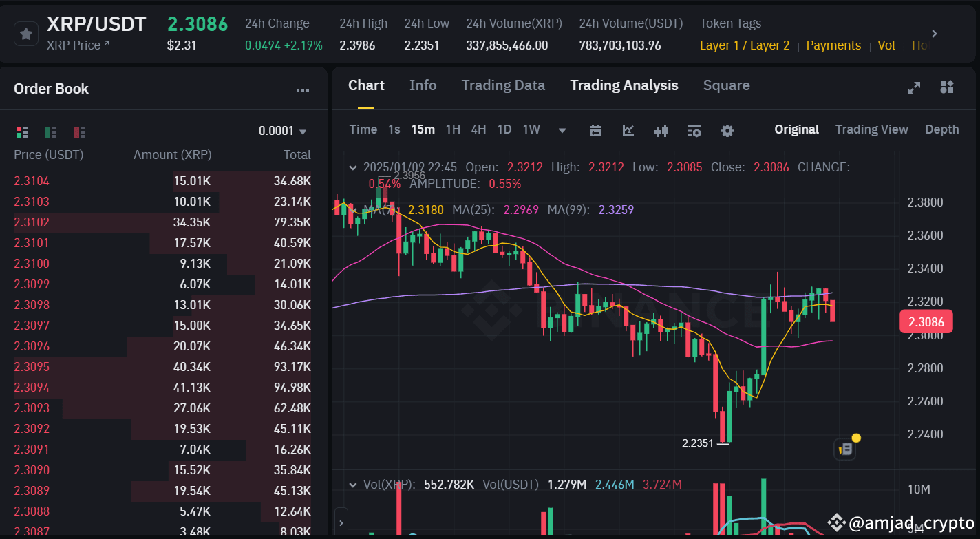Click the Amount (XRP) column header
980x539 pixels.
pyautogui.click(x=173, y=155)
